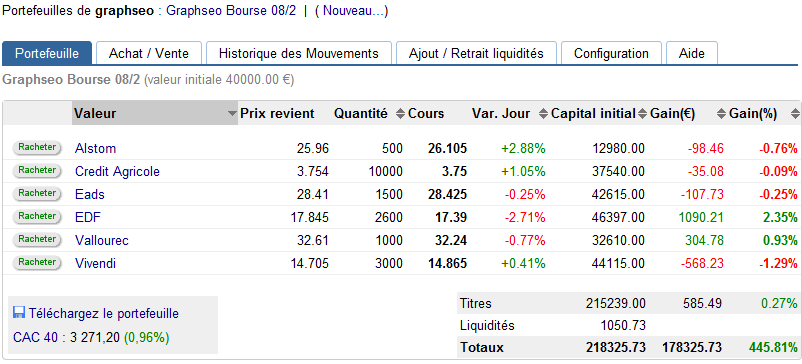Screen dimensions: 802x364
Task: Sort using the Capital initial column arrows
Action: tap(544, 114)
